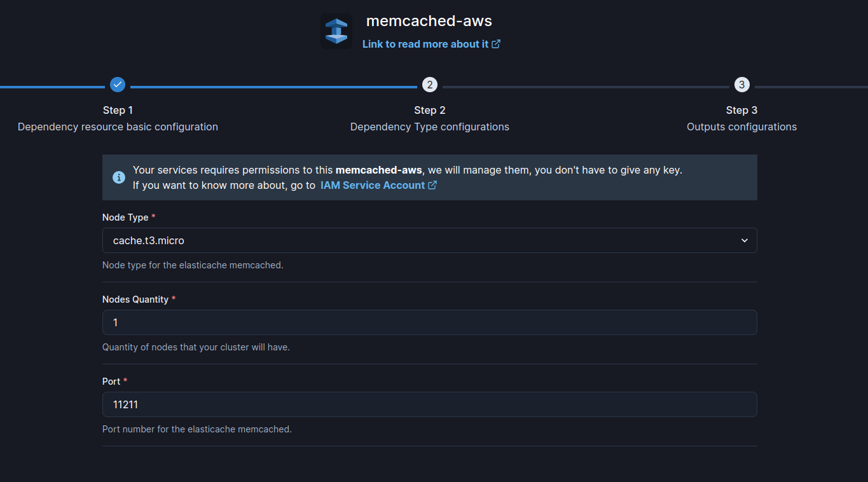
Task: Click the Step 3 numbered circle
Action: pyautogui.click(x=741, y=85)
